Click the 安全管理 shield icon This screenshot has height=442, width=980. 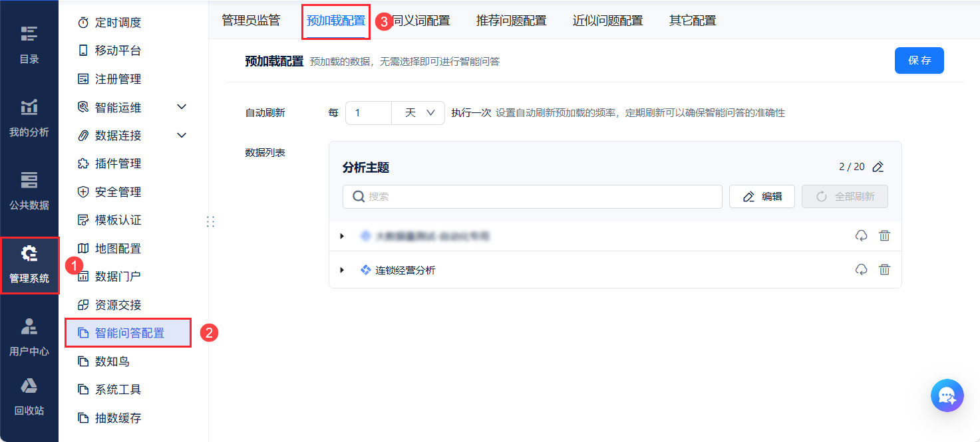coord(83,192)
